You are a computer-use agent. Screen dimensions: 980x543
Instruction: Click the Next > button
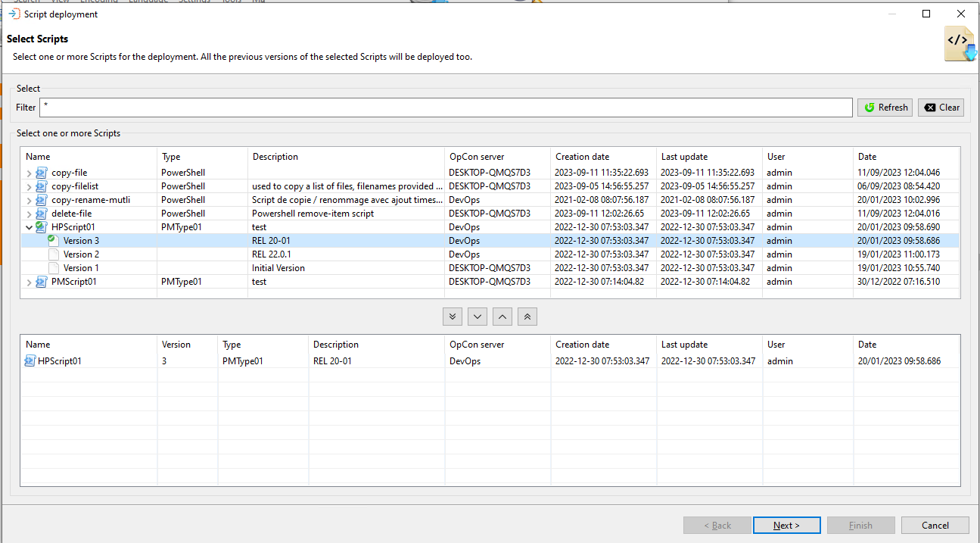tap(786, 526)
